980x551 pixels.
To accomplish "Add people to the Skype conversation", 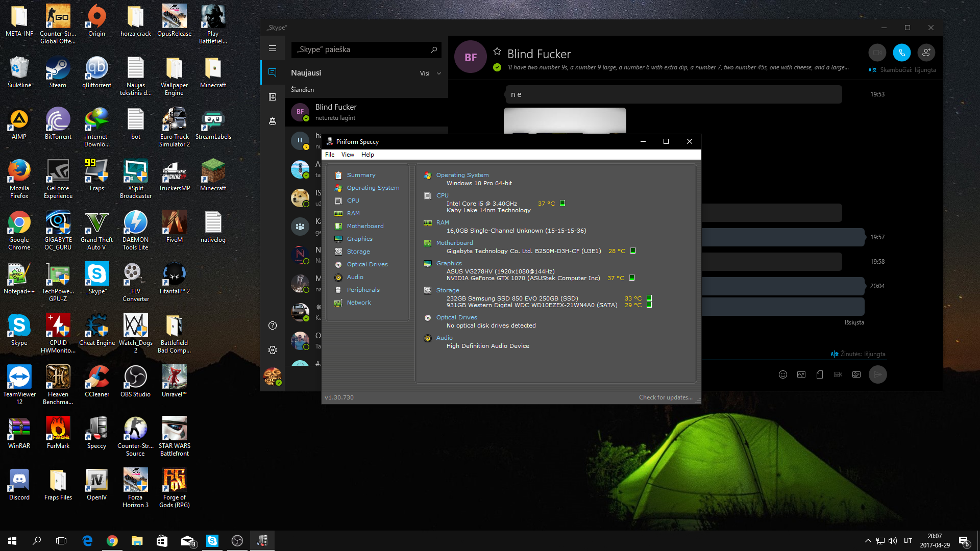I will tap(926, 53).
